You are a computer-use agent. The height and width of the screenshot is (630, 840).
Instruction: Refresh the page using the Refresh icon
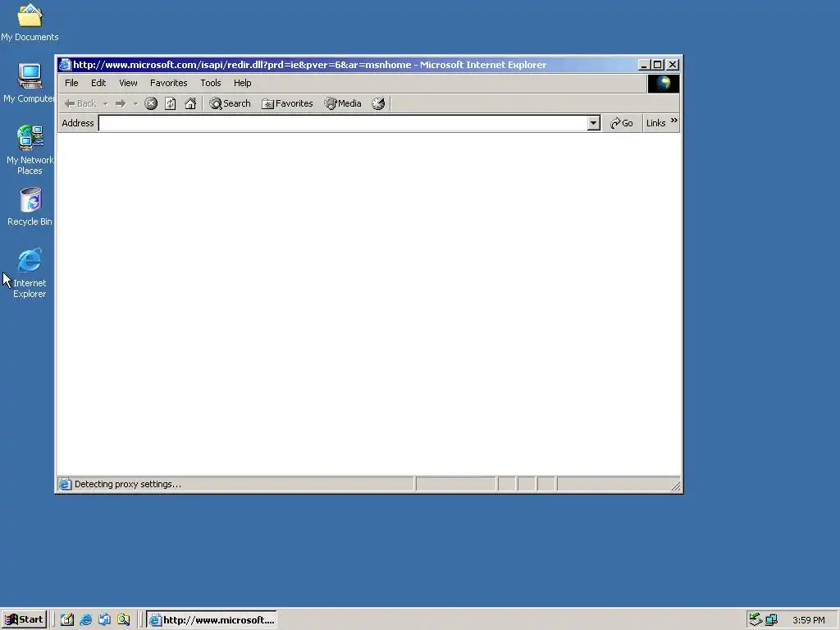point(171,103)
